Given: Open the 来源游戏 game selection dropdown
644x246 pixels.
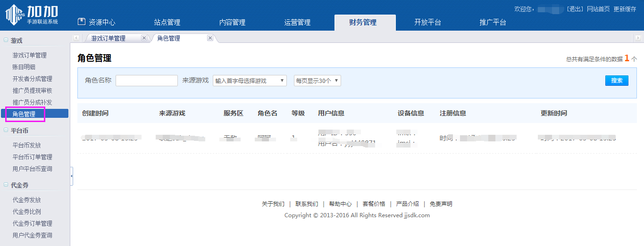Looking at the screenshot, I should coord(250,81).
